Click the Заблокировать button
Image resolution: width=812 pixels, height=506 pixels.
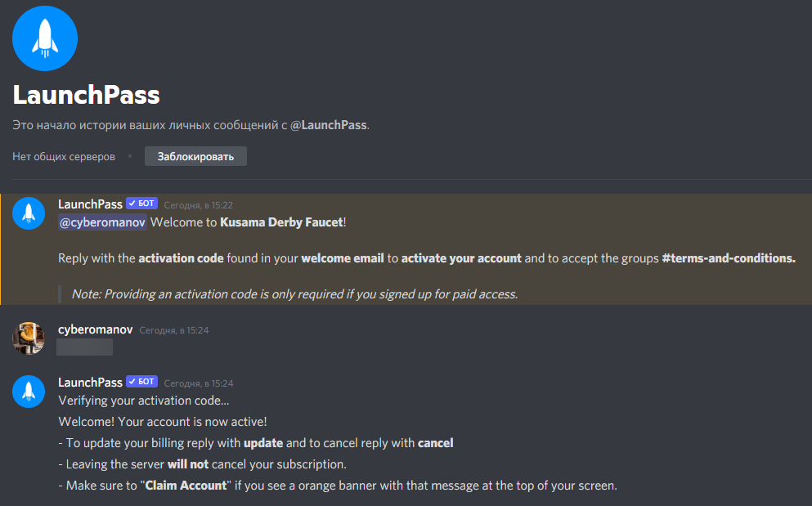pos(195,156)
